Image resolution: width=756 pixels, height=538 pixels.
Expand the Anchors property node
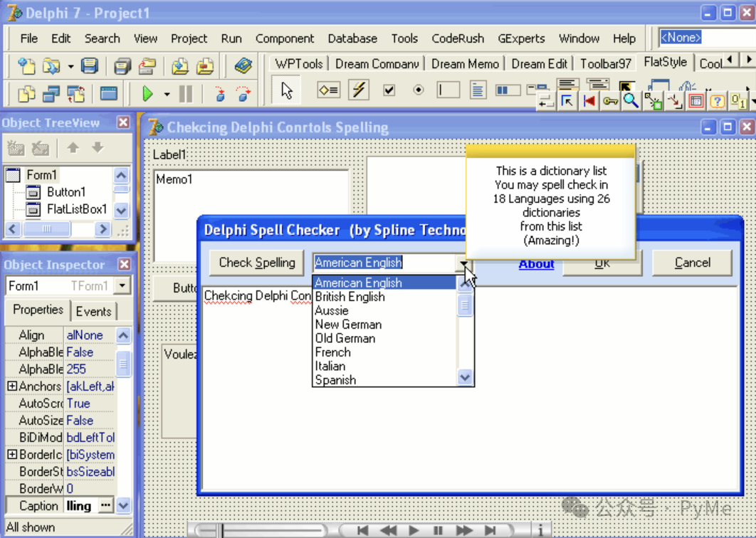pyautogui.click(x=12, y=386)
